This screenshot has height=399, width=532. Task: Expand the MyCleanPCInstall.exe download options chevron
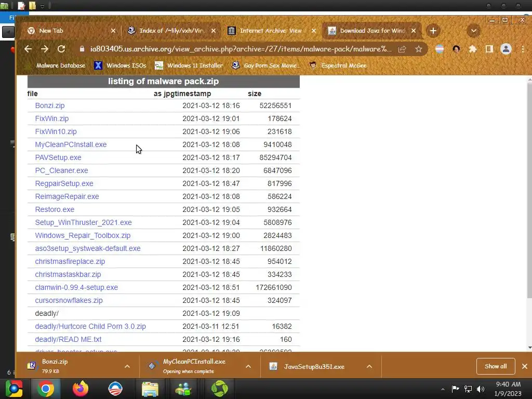tap(248, 366)
